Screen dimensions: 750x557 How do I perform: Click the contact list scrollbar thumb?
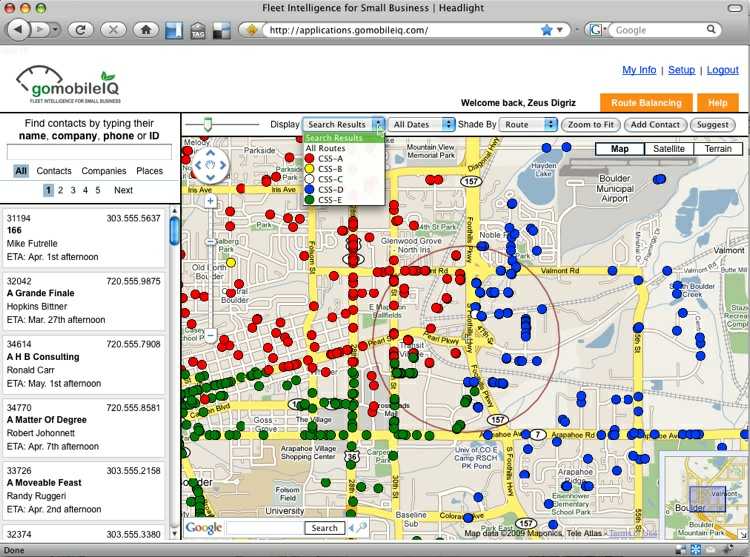(x=175, y=230)
